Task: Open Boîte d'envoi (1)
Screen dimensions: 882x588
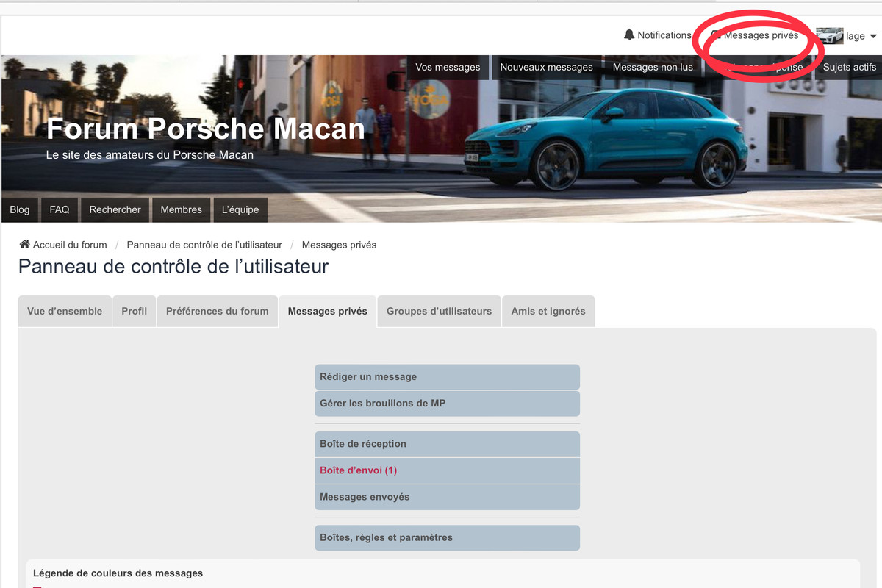Action: (x=447, y=470)
